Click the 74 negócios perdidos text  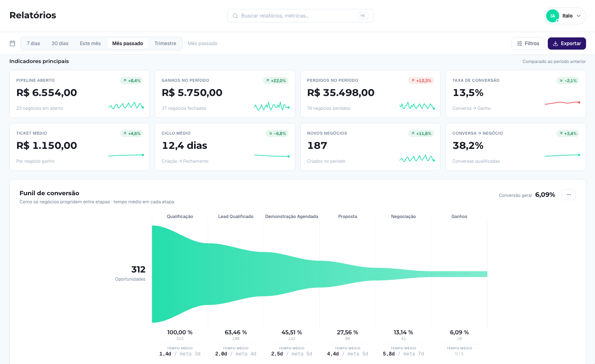[x=328, y=108]
